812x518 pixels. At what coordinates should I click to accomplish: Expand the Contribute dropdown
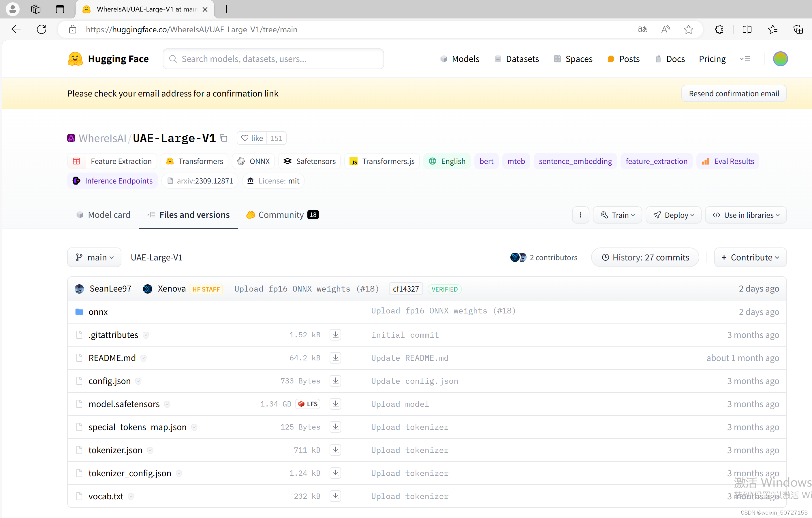750,258
